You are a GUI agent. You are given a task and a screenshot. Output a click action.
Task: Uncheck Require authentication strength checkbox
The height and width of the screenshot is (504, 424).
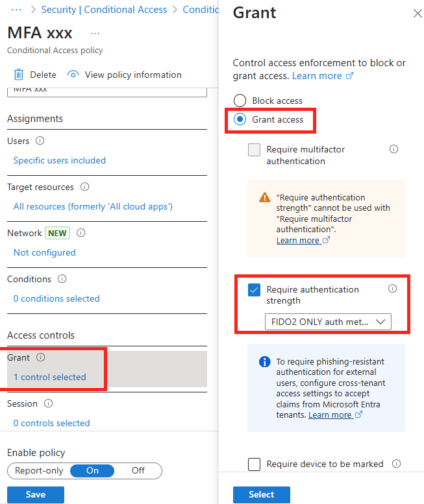click(254, 290)
